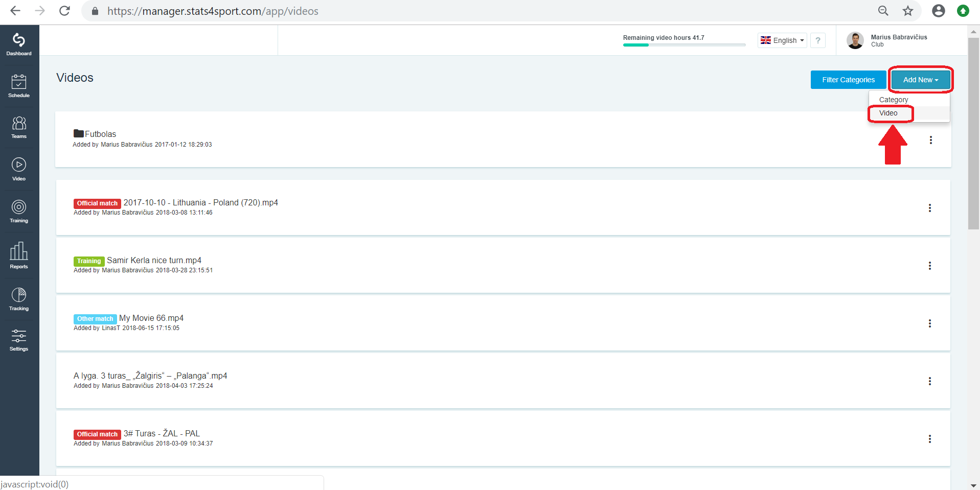Screen dimensions: 980x490
Task: Open browser zoom magnifier icon
Action: click(883, 11)
